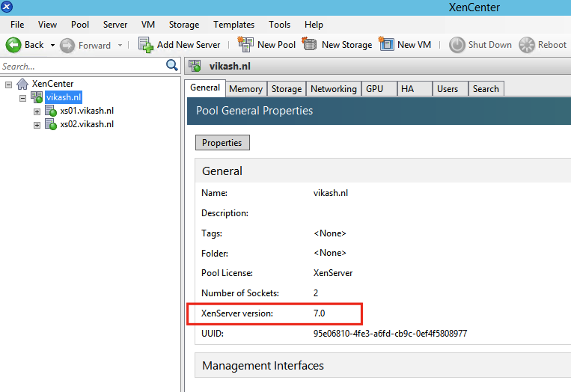The image size is (571, 392).
Task: Click the Reboot icon
Action: (527, 45)
